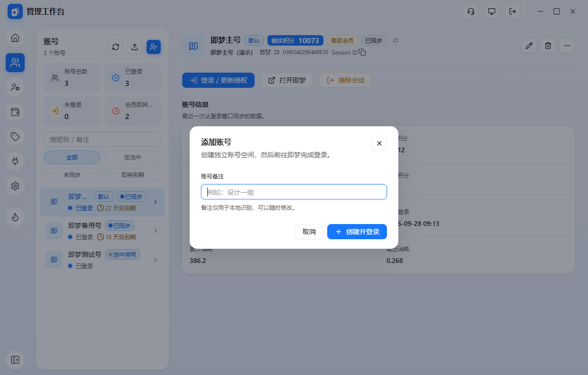588x375 pixels.
Task: Expand the first 即梦 default account chevron
Action: pyautogui.click(x=156, y=202)
